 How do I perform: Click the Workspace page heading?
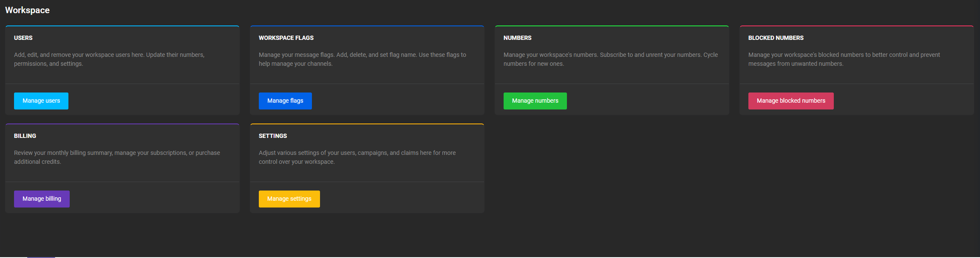(x=27, y=10)
